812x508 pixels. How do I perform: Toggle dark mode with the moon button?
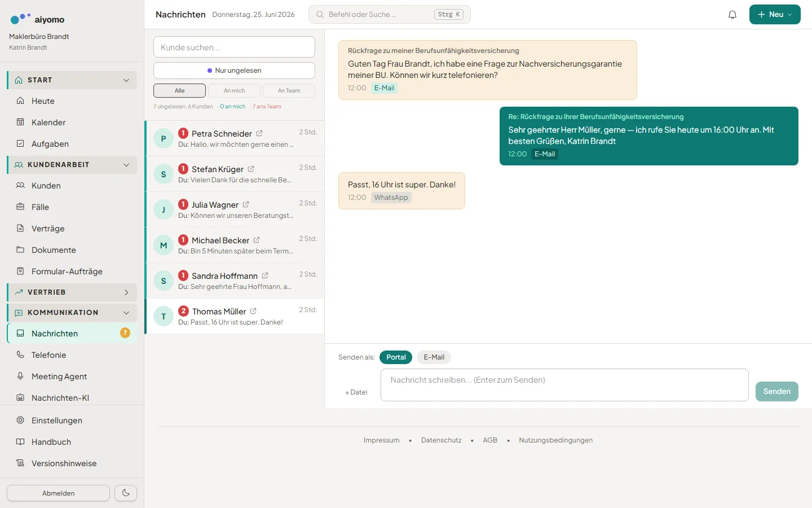(x=126, y=493)
